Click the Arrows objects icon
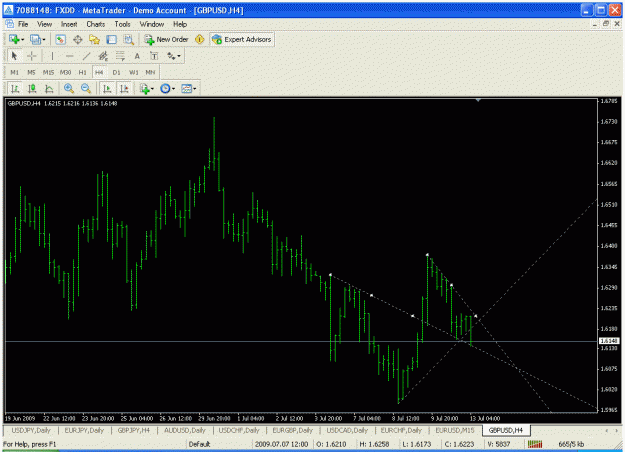The height and width of the screenshot is (452, 625). [x=171, y=56]
